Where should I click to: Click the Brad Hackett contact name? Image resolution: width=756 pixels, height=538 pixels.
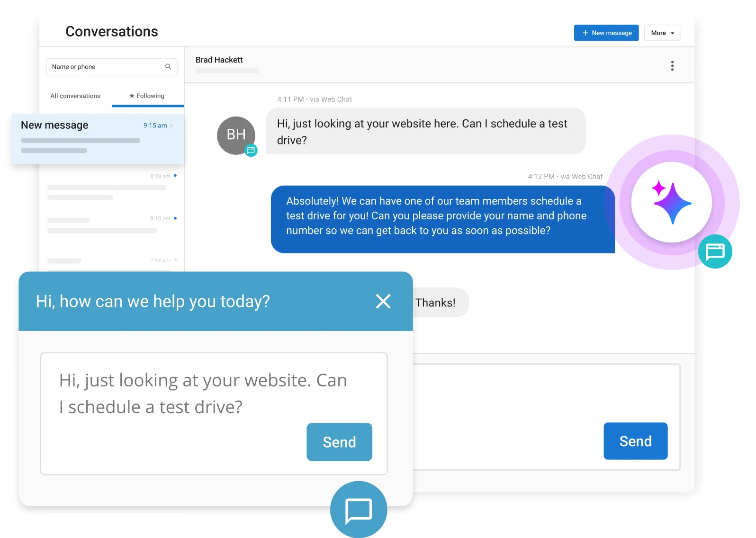[219, 60]
